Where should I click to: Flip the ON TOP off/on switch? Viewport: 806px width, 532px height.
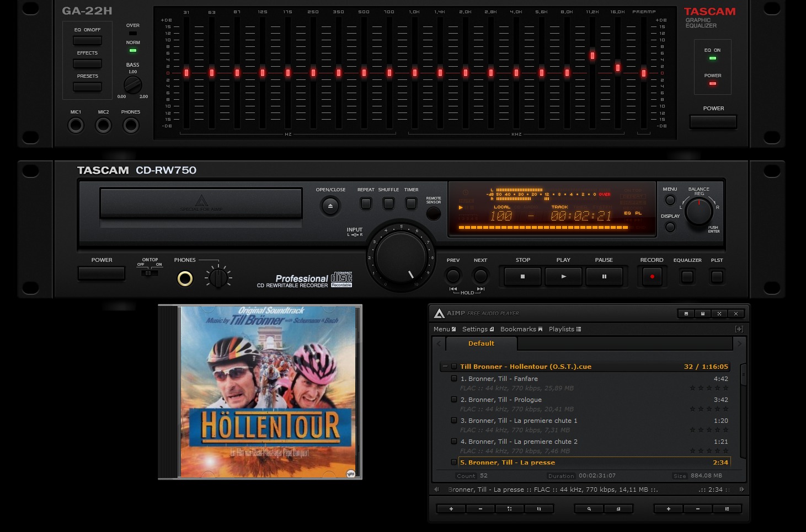(x=150, y=273)
